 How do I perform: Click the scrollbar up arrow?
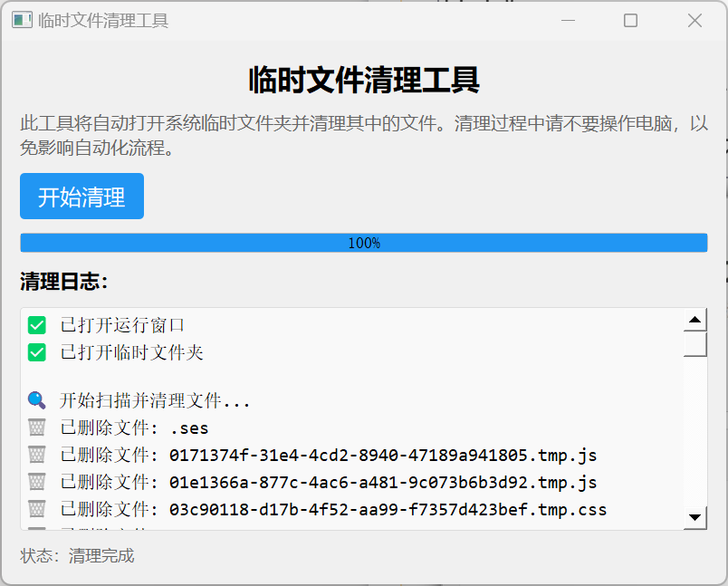tap(695, 318)
